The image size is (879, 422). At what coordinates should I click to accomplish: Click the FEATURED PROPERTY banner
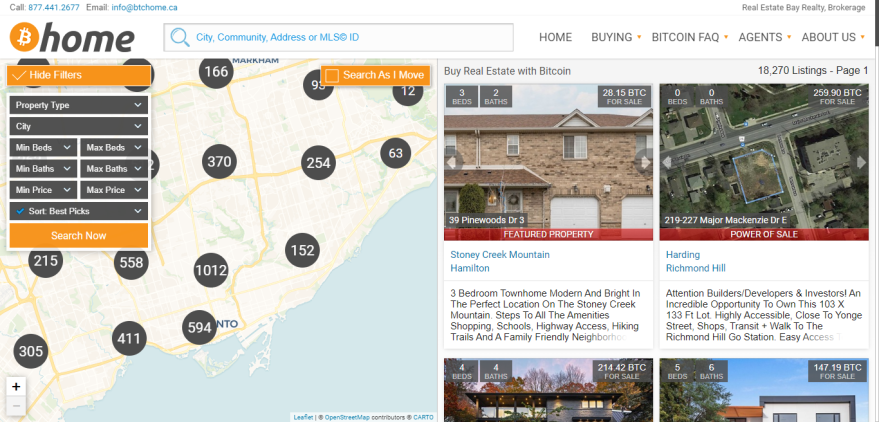point(548,234)
